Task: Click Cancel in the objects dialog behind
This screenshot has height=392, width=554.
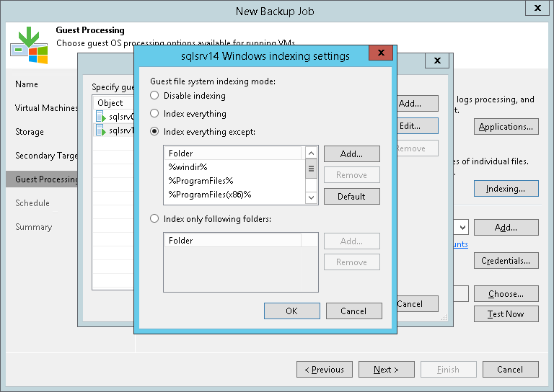Action: pyautogui.click(x=417, y=304)
